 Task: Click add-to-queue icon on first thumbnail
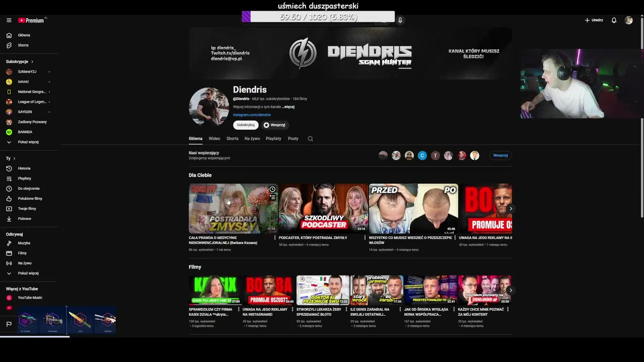pyautogui.click(x=272, y=198)
